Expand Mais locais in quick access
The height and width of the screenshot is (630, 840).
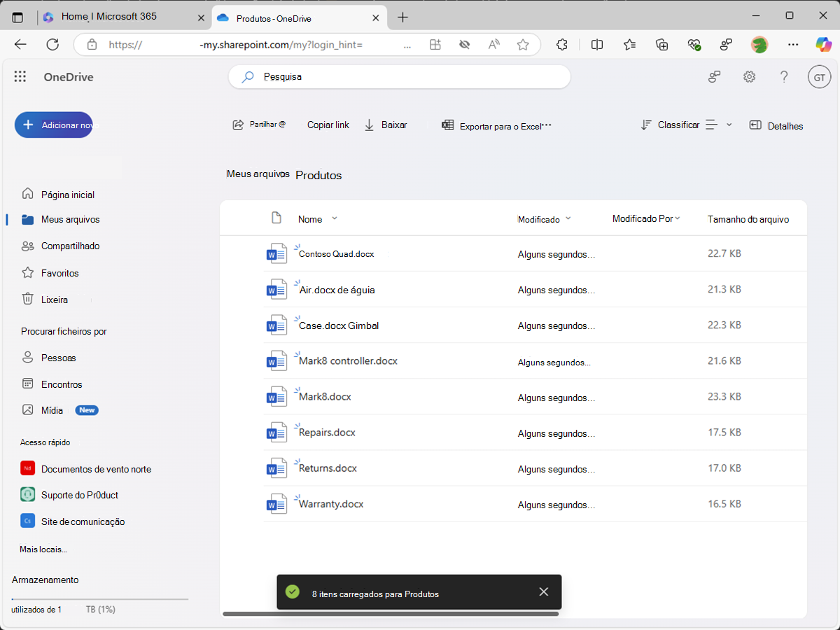(x=43, y=549)
